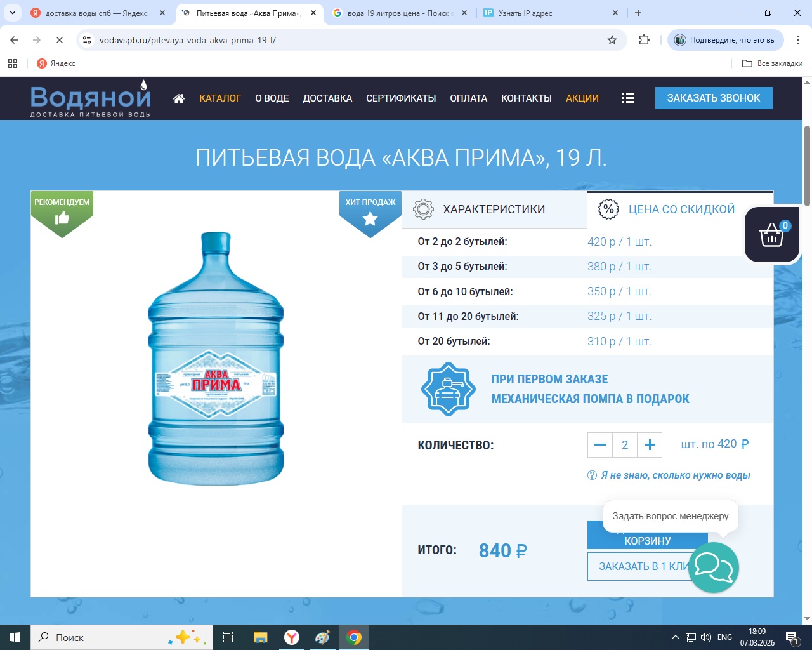Open the Windows notification center icon
Image resolution: width=812 pixels, height=650 pixels.
pyautogui.click(x=792, y=637)
